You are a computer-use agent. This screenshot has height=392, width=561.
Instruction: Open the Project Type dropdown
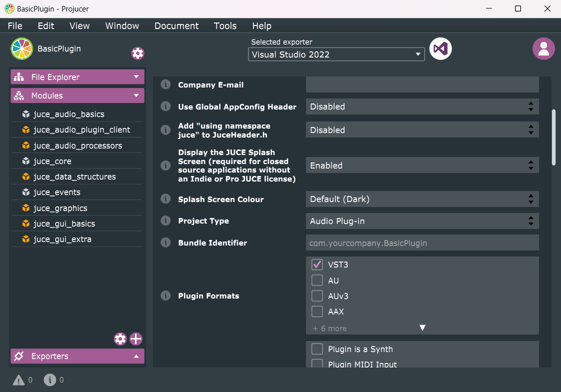pos(422,220)
